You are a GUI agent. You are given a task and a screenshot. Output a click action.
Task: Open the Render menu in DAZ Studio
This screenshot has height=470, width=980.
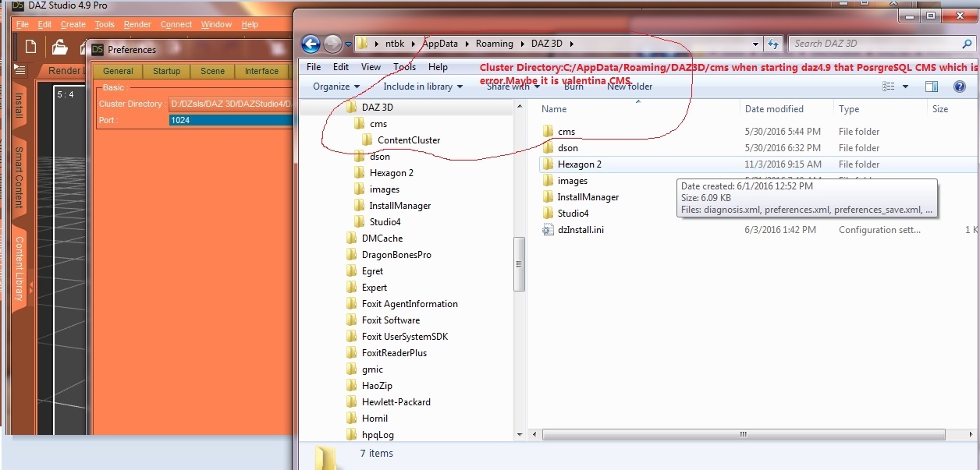(x=137, y=24)
